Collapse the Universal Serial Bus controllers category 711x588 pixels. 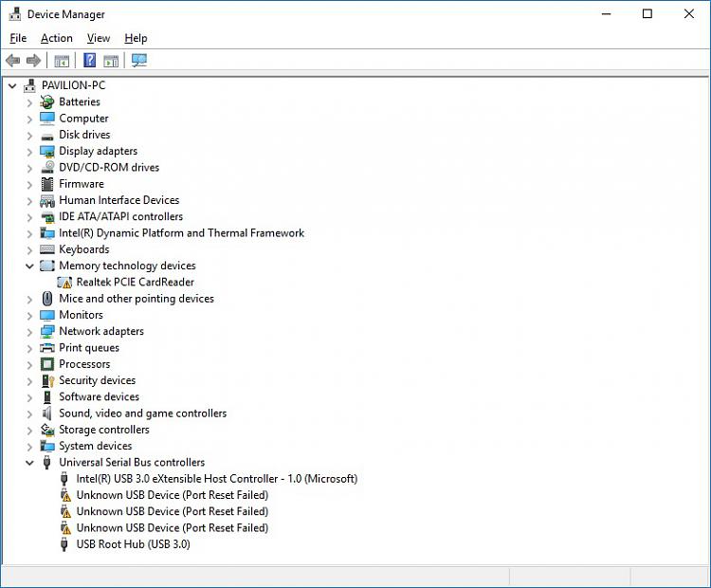(29, 463)
